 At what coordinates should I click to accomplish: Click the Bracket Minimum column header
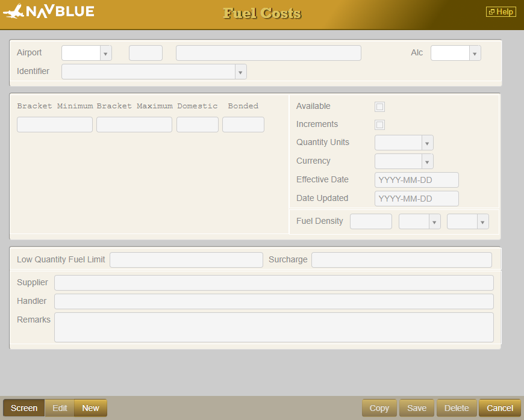(55, 106)
